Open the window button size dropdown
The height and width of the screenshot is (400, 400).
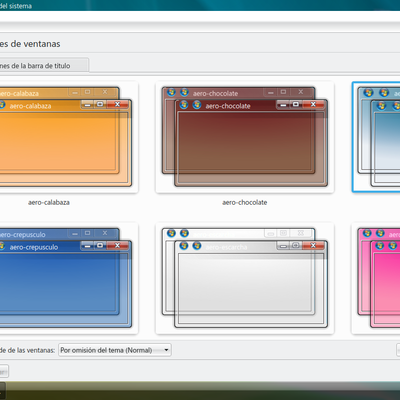pyautogui.click(x=115, y=350)
